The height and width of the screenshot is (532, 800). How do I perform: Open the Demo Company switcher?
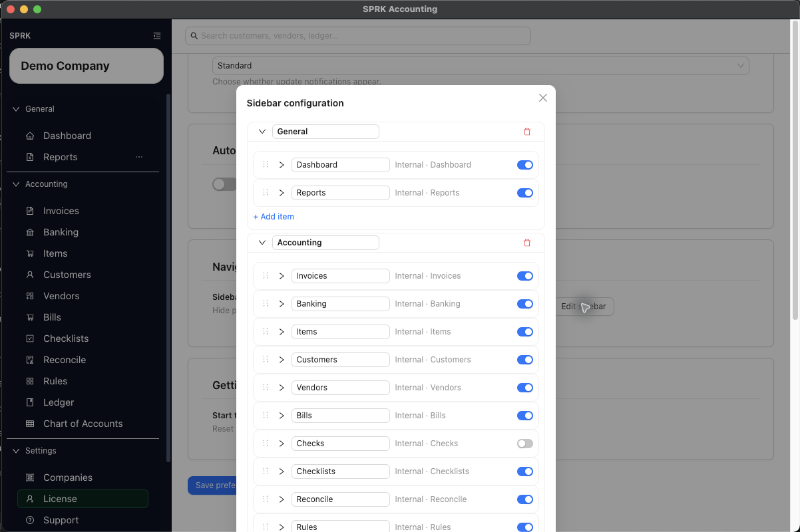click(87, 66)
